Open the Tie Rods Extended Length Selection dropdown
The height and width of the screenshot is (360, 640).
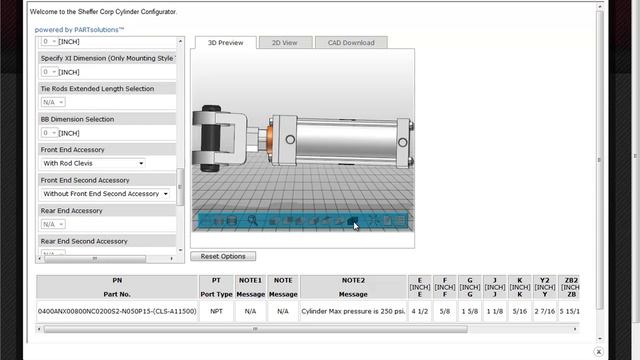pos(53,102)
